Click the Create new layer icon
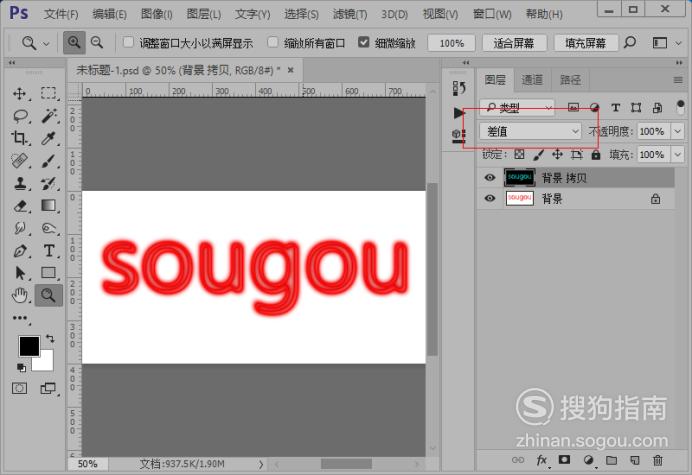 [x=634, y=460]
